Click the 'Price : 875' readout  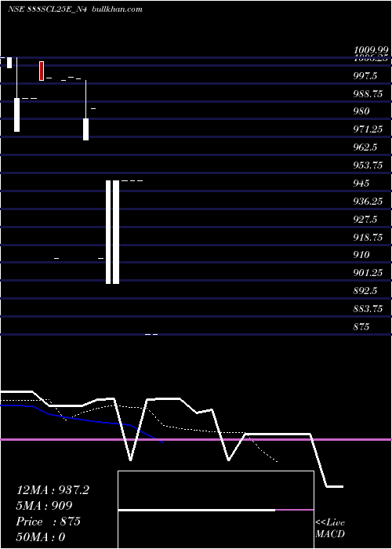[49, 522]
